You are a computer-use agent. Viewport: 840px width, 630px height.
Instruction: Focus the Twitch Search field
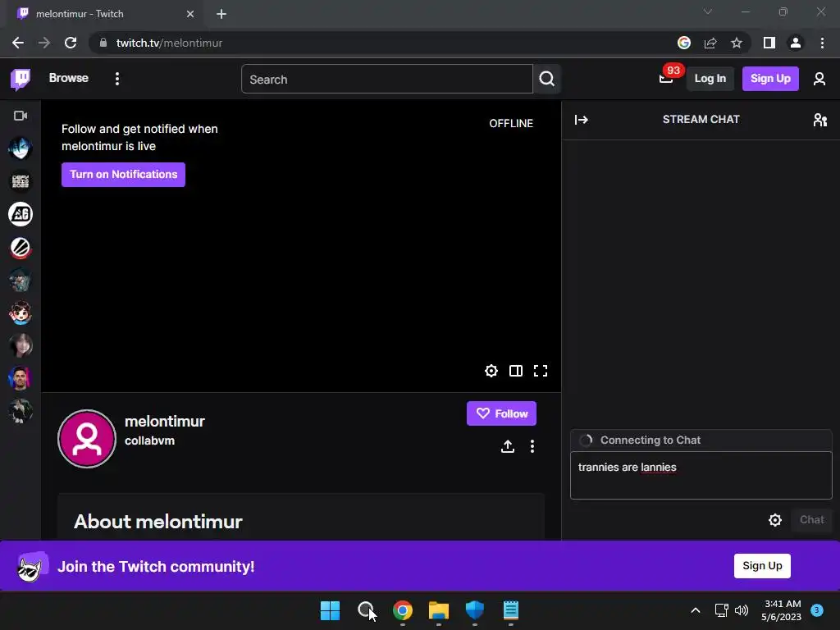coord(387,80)
